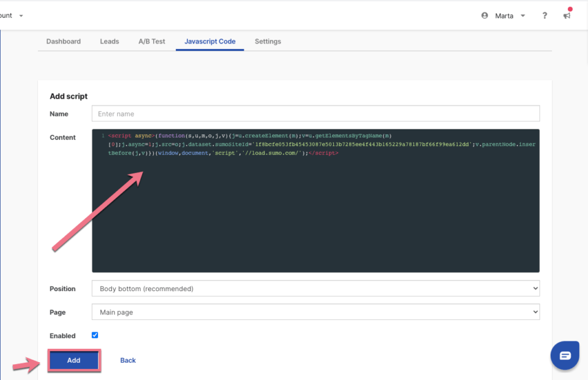Open the Position dropdown
The width and height of the screenshot is (588, 380).
pyautogui.click(x=315, y=289)
